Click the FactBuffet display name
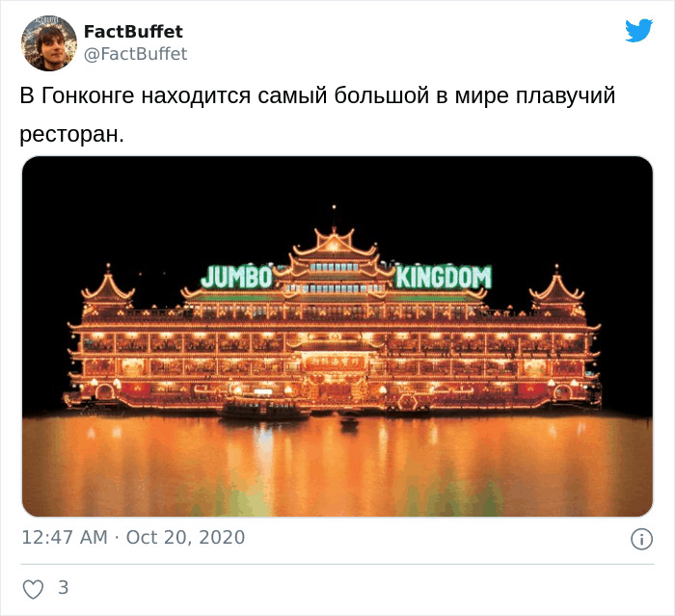The width and height of the screenshot is (675, 616). pos(133,32)
